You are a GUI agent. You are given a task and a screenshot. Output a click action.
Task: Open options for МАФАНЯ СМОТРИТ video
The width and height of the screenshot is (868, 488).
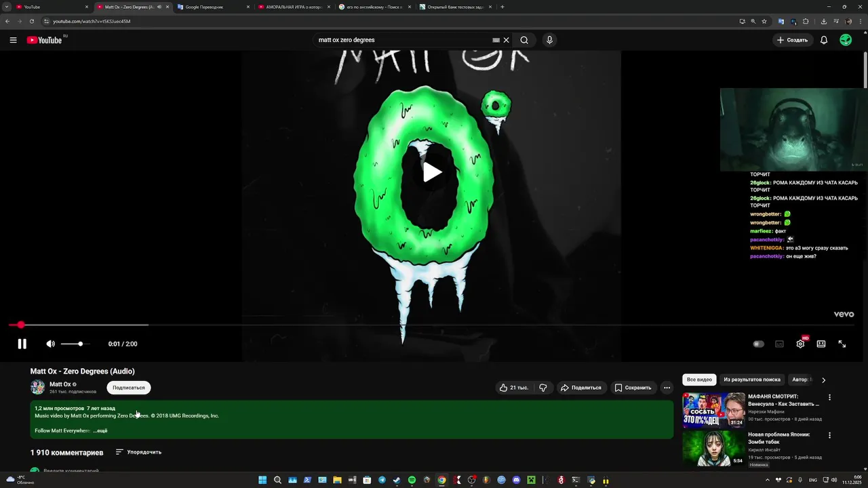pos(829,398)
